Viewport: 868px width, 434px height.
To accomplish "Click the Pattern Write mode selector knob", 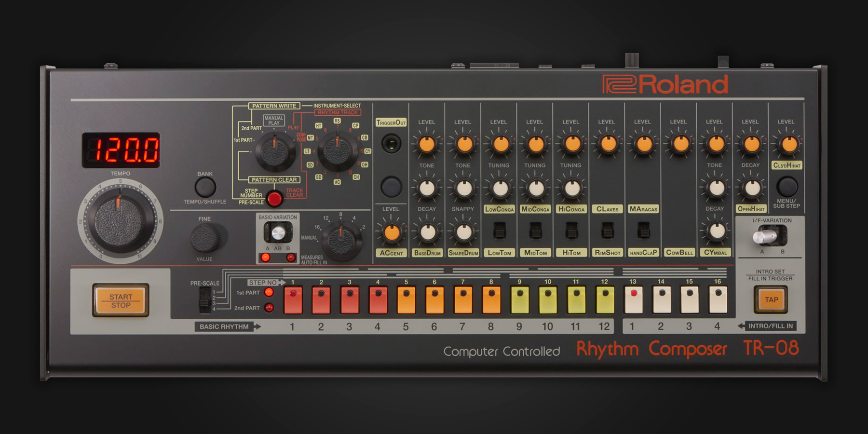I will tap(275, 151).
